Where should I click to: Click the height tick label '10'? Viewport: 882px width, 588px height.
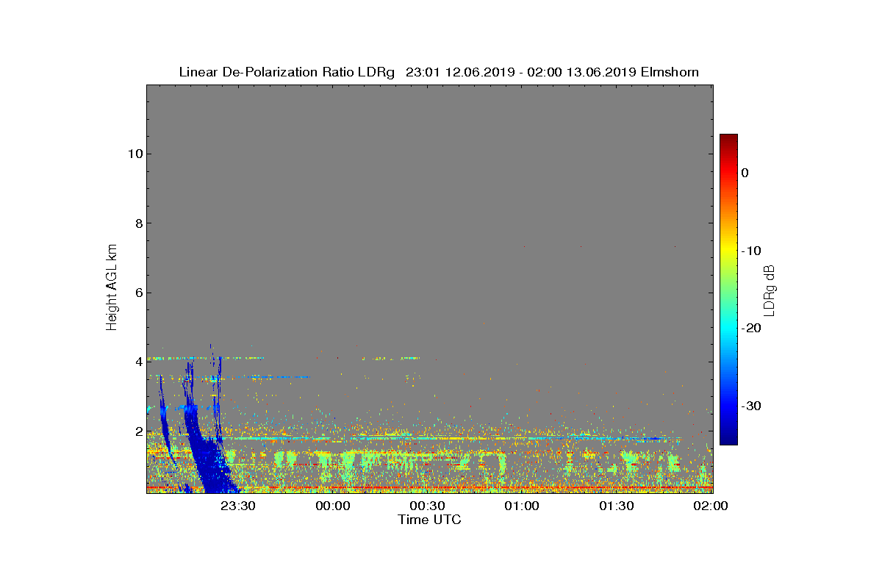(x=135, y=154)
